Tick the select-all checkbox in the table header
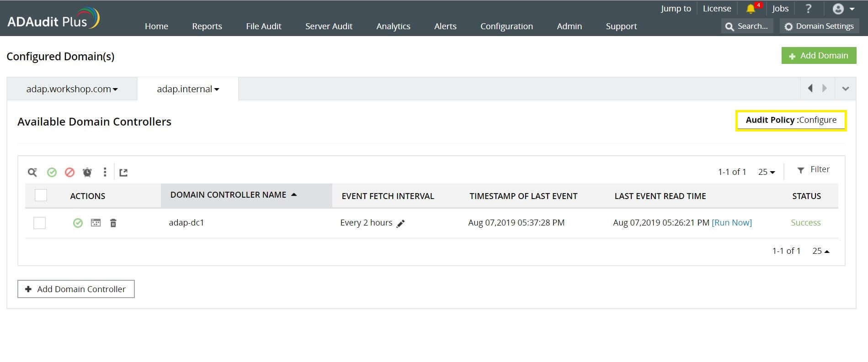 click(41, 195)
